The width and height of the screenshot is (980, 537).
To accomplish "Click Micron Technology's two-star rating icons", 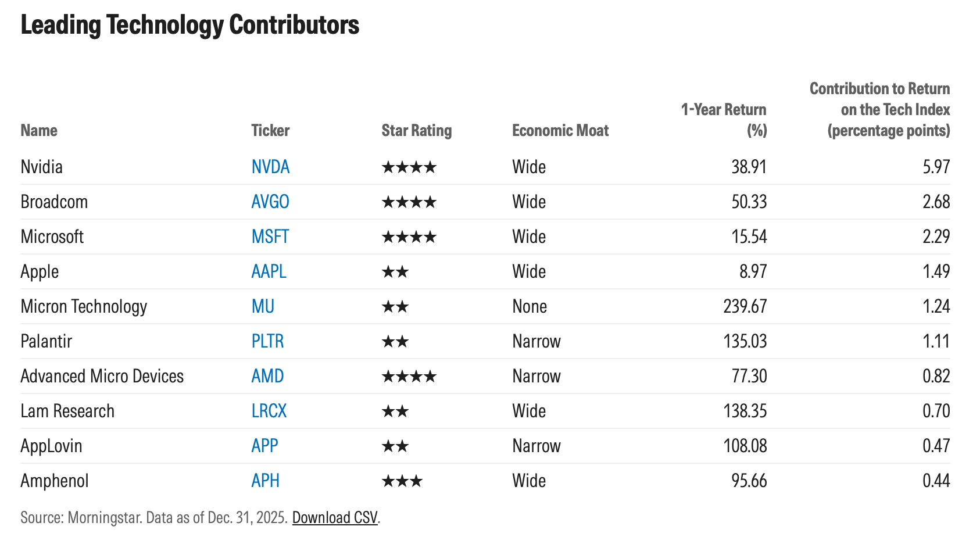I will tap(395, 307).
